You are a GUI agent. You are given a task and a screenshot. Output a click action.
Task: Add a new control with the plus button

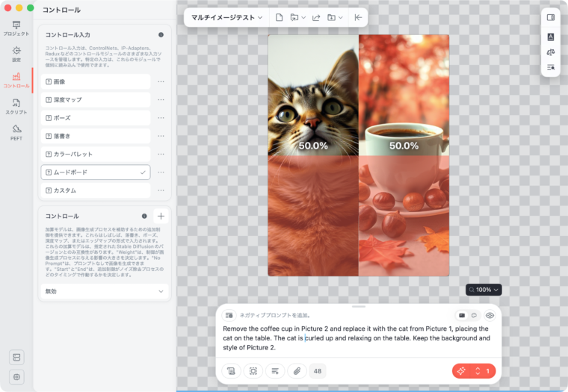coord(161,216)
